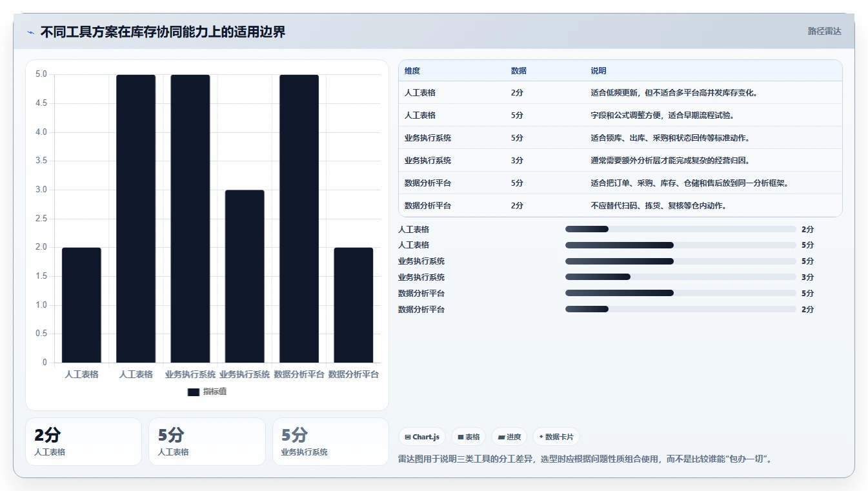Viewport: 868px width, 491px height.
Task: Click the 路径雷达 label in the header
Action: point(825,31)
